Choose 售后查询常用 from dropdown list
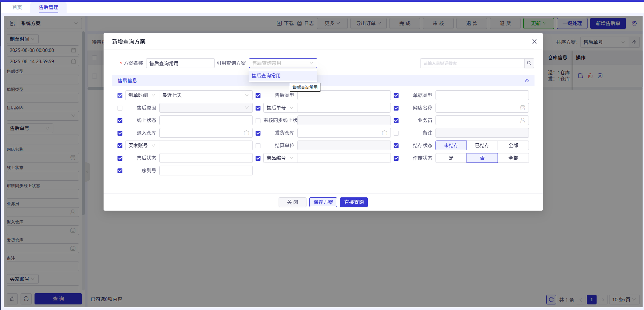Viewport: 644px width, 310px height. (x=283, y=76)
